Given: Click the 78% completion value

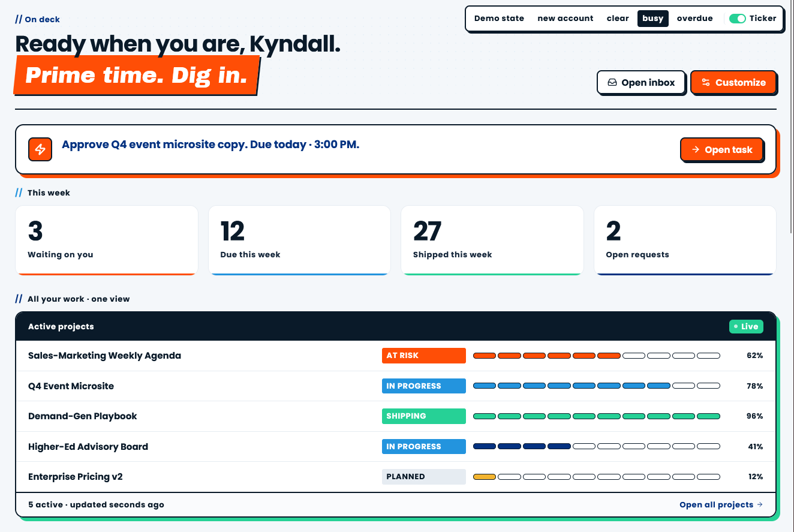Looking at the screenshot, I should click(x=754, y=386).
